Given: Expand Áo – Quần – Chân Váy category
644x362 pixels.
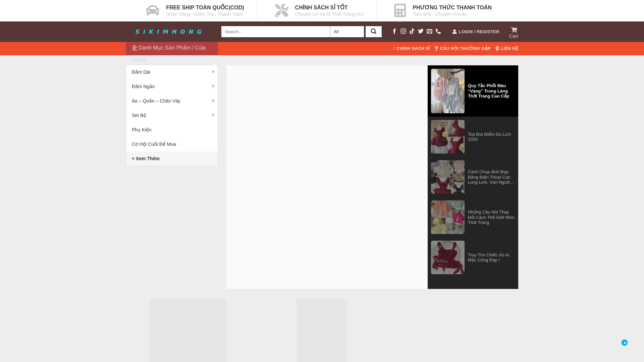Looking at the screenshot, I should point(213,101).
